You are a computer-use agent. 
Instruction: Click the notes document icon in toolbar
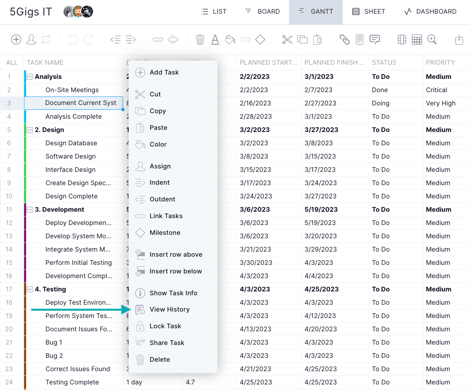click(359, 40)
